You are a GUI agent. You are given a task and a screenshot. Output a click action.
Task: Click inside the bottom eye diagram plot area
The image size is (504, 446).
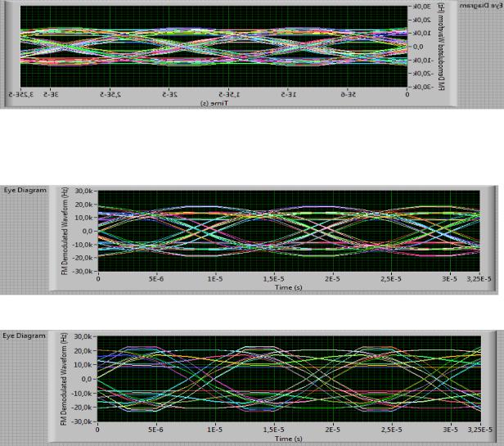pyautogui.click(x=289, y=379)
